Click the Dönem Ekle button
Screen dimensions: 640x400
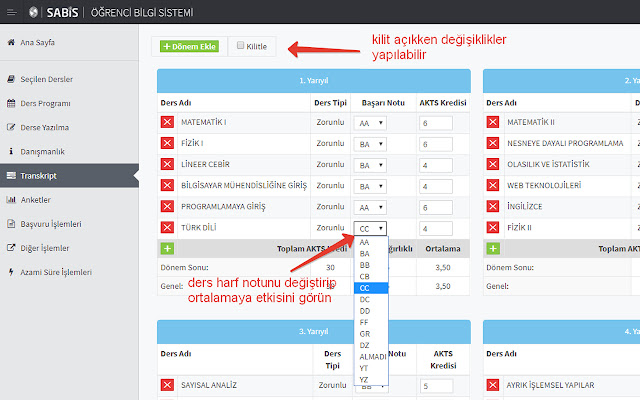coord(189,47)
